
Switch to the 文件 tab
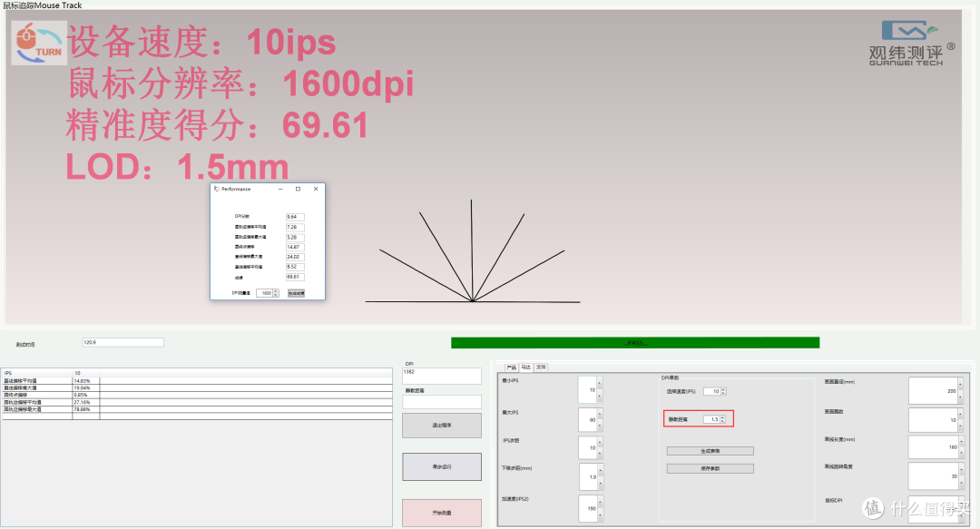(x=541, y=367)
